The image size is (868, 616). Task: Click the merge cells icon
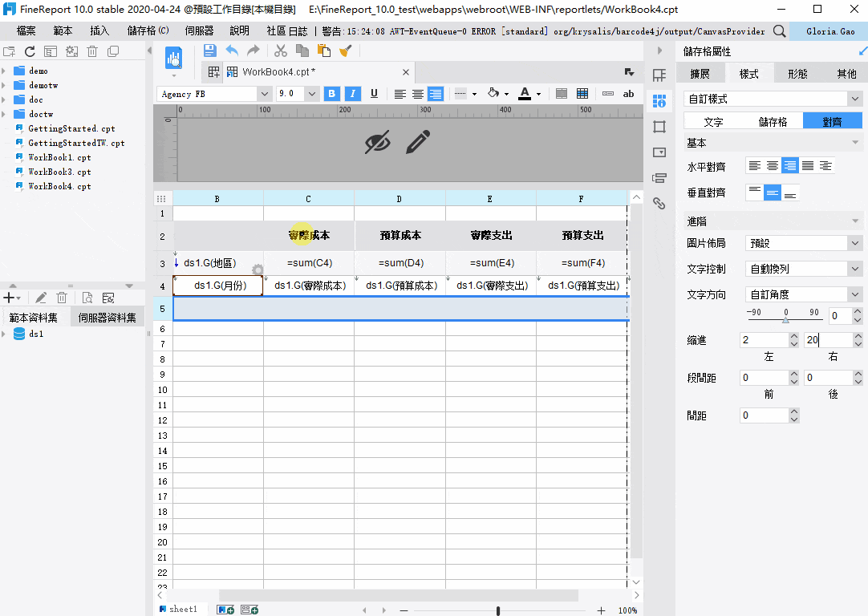(x=562, y=94)
